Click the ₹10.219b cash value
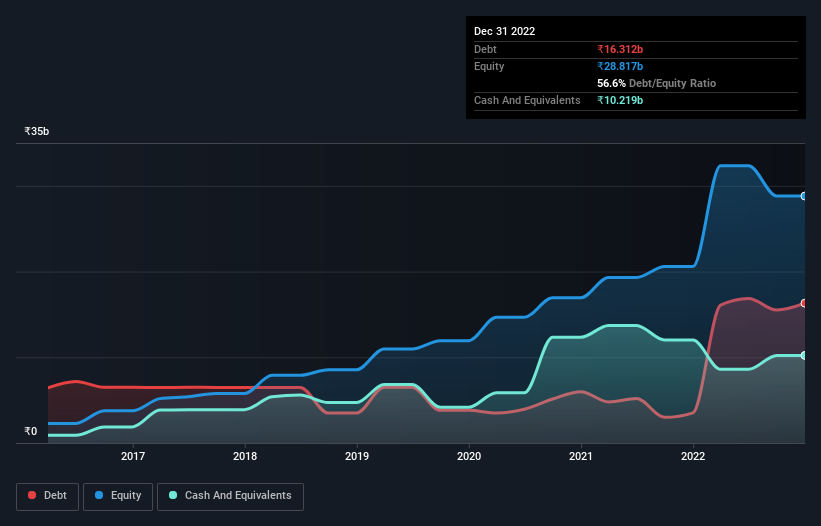Viewport: 821px width, 526px height. click(620, 100)
